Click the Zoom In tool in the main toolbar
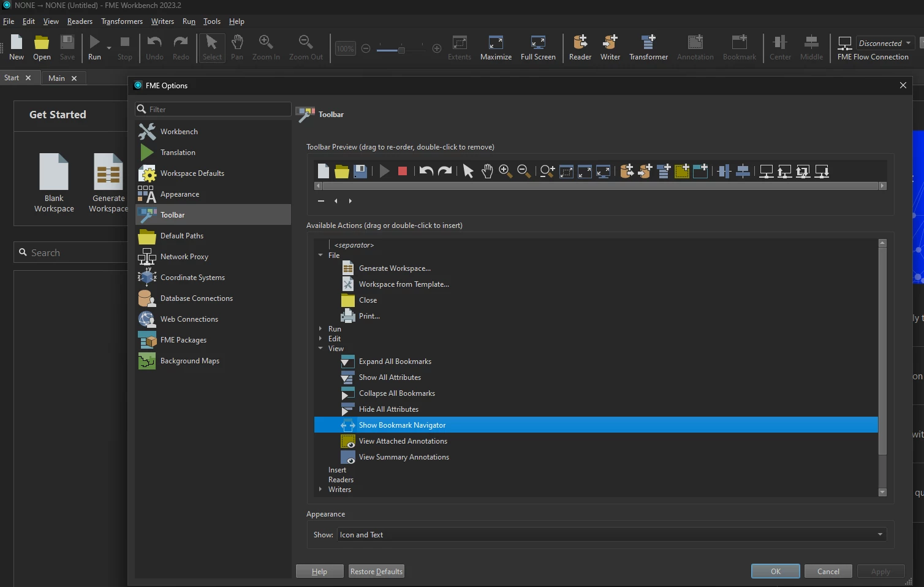The height and width of the screenshot is (587, 924). click(266, 48)
